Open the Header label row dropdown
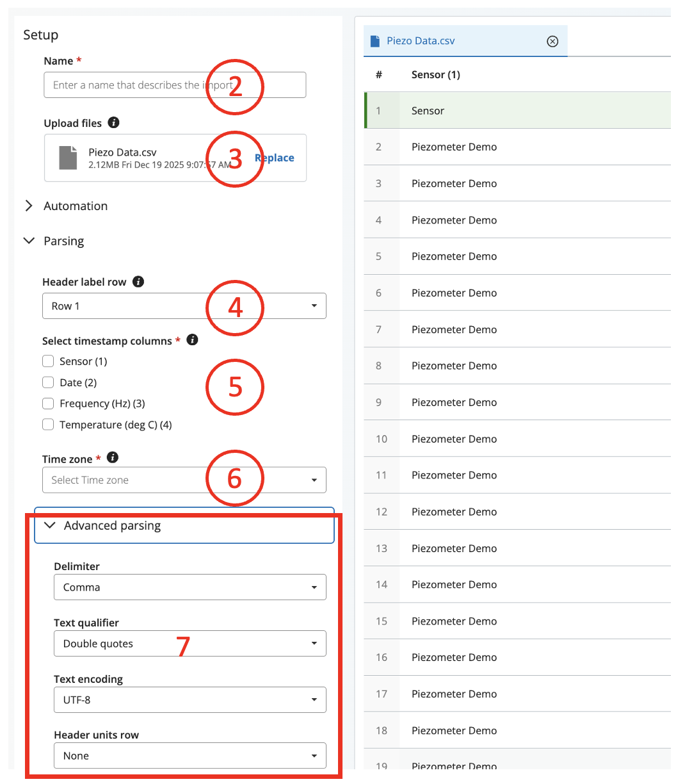Image resolution: width=685 pixels, height=784 pixels. click(184, 306)
